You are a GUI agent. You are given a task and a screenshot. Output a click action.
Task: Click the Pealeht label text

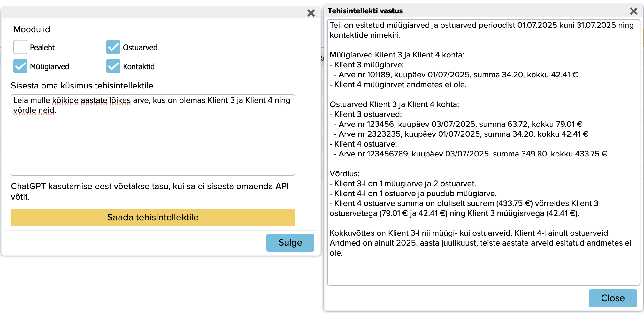(42, 48)
